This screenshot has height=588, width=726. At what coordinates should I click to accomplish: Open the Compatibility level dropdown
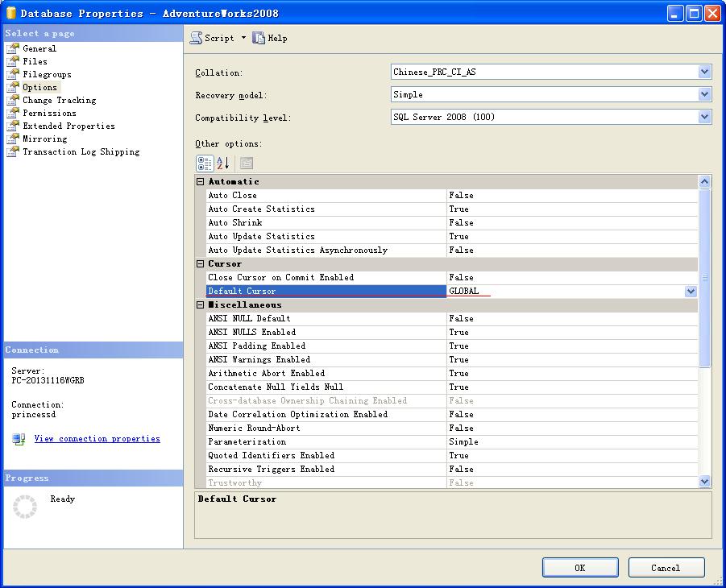704,117
